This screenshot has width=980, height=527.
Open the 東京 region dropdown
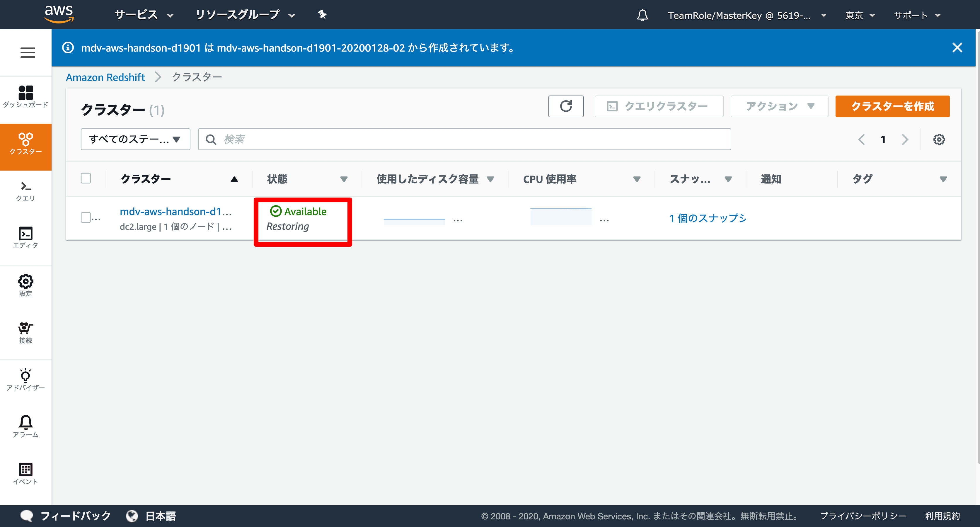click(x=860, y=15)
